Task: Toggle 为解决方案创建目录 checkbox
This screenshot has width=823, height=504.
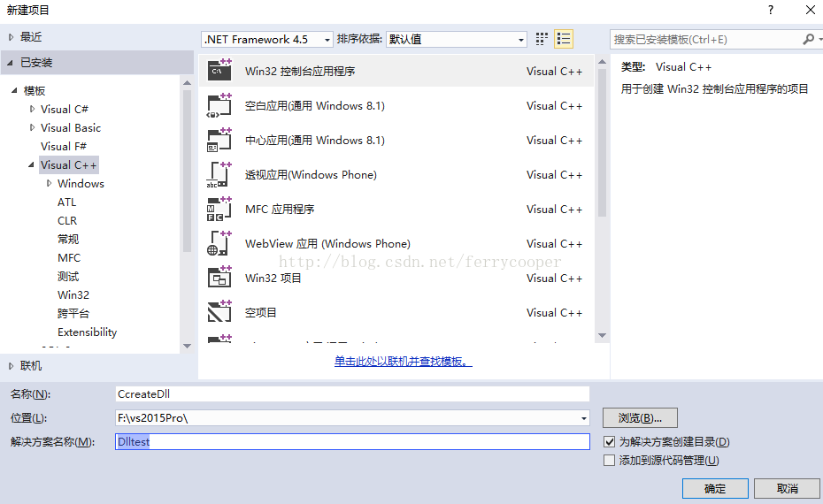Action: point(609,441)
